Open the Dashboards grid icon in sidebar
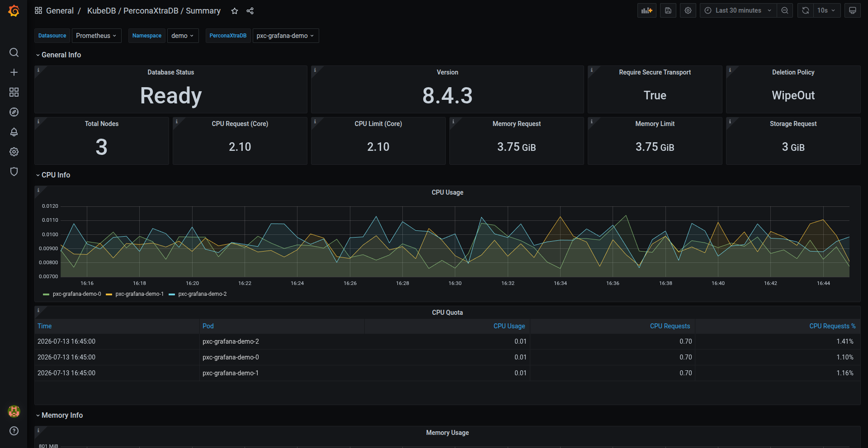Image resolution: width=868 pixels, height=448 pixels. (14, 92)
